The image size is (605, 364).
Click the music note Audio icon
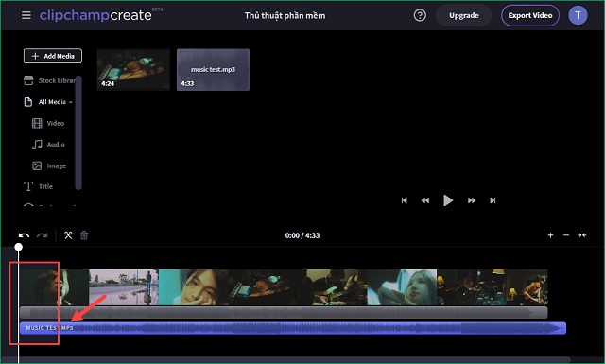tap(37, 145)
